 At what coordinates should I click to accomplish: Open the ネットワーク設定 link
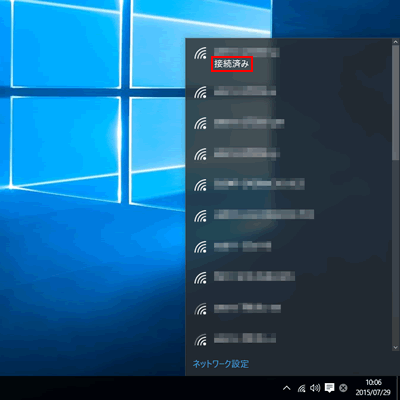tap(221, 364)
